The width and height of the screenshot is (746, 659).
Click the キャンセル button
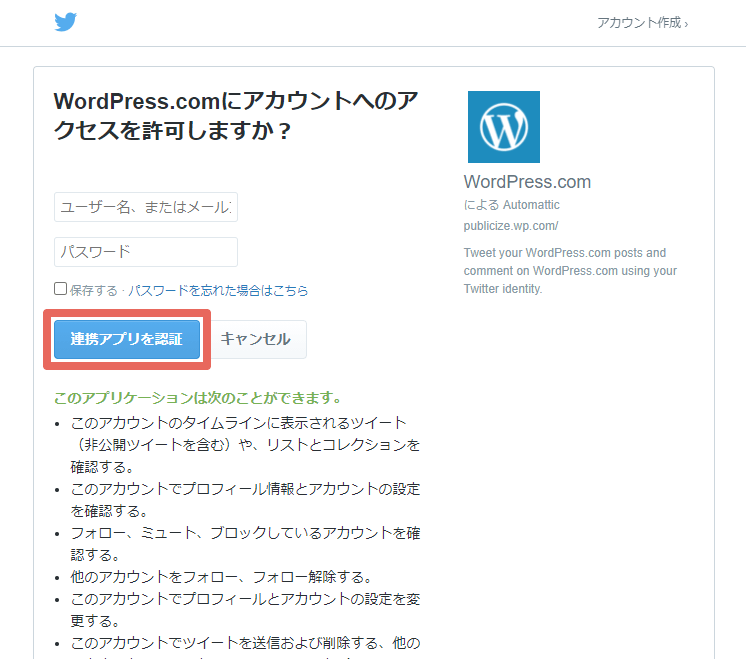[x=255, y=339]
